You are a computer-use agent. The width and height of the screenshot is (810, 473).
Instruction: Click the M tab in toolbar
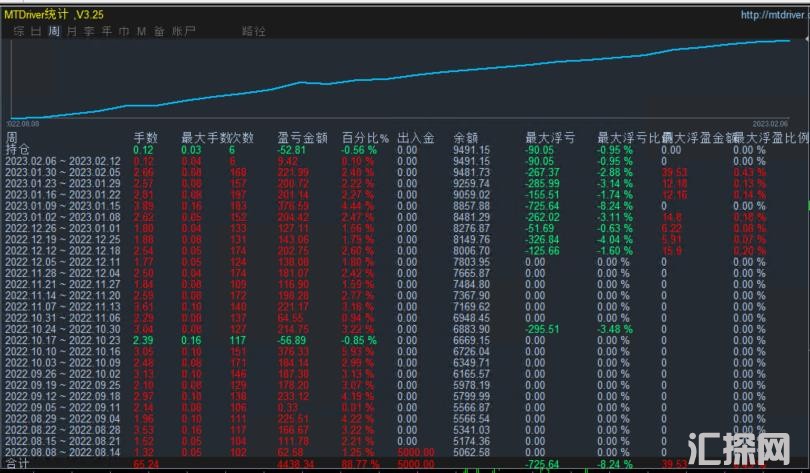[140, 32]
